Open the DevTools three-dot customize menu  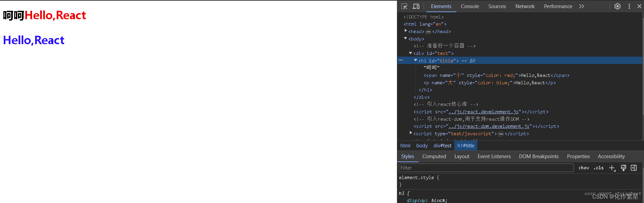(x=629, y=6)
